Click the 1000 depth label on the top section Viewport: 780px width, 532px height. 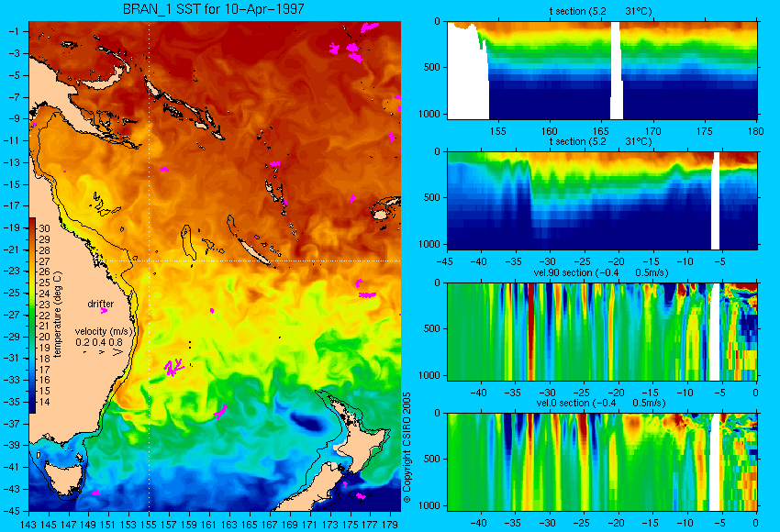(x=429, y=115)
